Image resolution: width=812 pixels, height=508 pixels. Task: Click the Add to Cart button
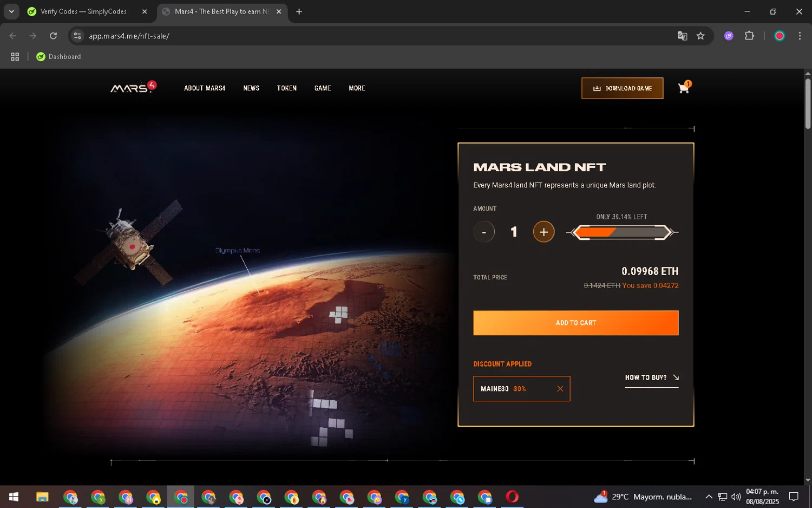click(575, 323)
